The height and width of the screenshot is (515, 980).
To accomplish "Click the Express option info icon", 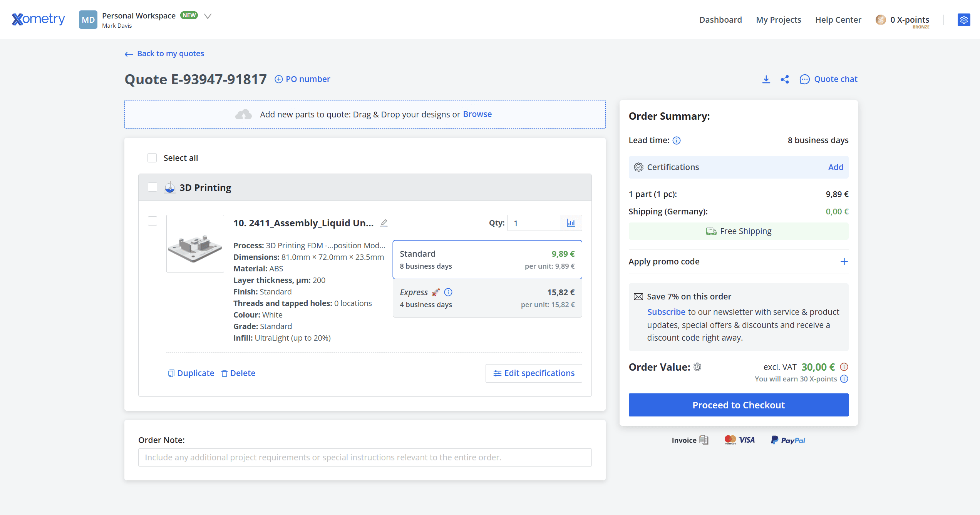I will point(448,292).
